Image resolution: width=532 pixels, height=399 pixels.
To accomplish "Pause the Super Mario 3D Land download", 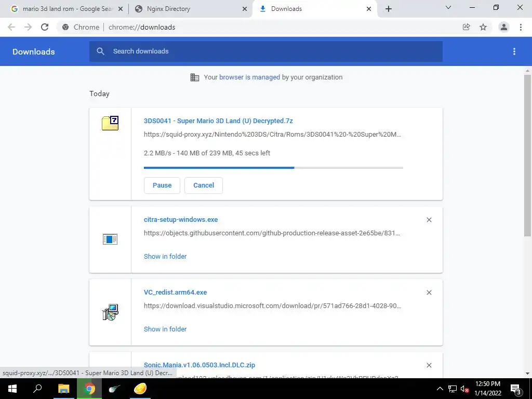I will pos(162,185).
